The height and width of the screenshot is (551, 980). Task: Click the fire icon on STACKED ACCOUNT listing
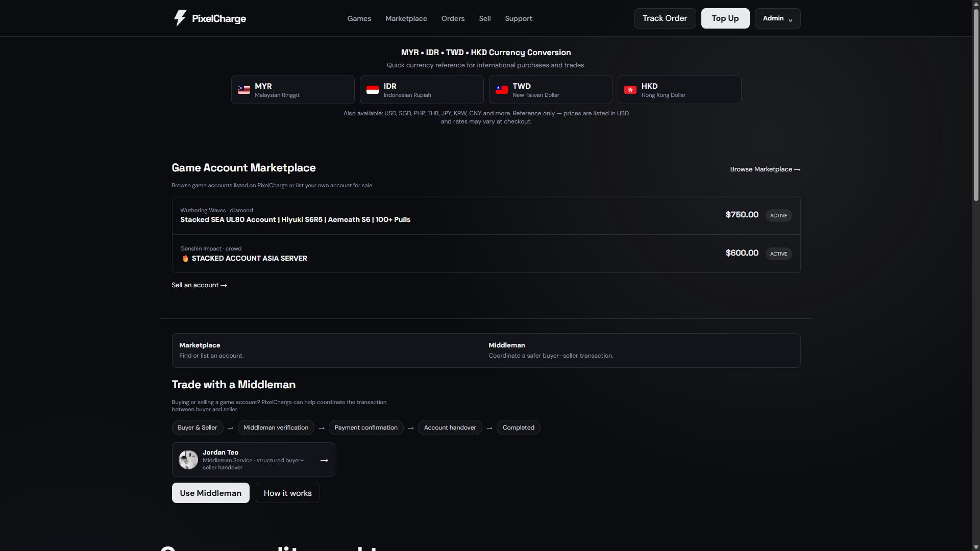(x=185, y=258)
